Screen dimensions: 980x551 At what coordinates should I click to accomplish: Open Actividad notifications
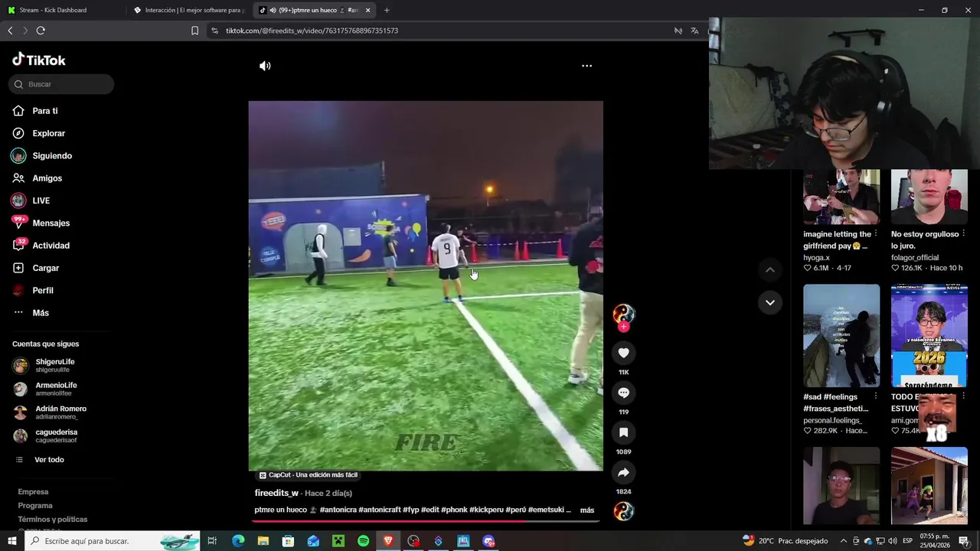(50, 246)
